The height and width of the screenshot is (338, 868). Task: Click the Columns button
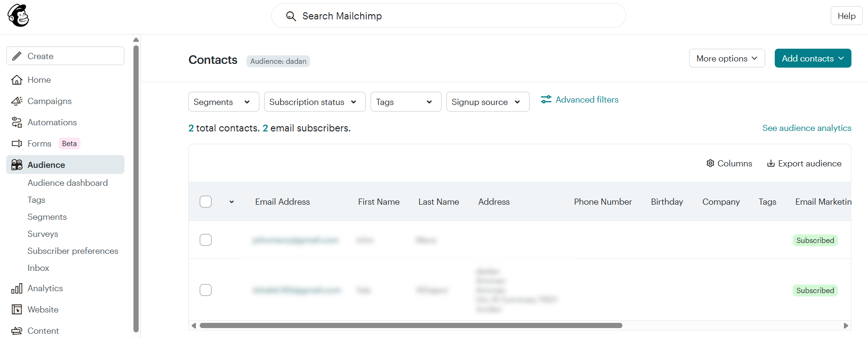[x=729, y=163]
